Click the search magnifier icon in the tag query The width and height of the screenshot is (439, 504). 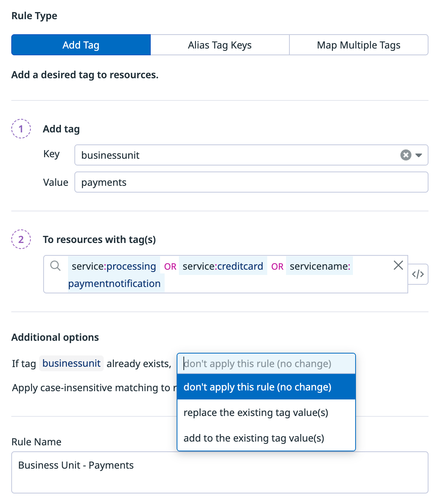coord(55,266)
